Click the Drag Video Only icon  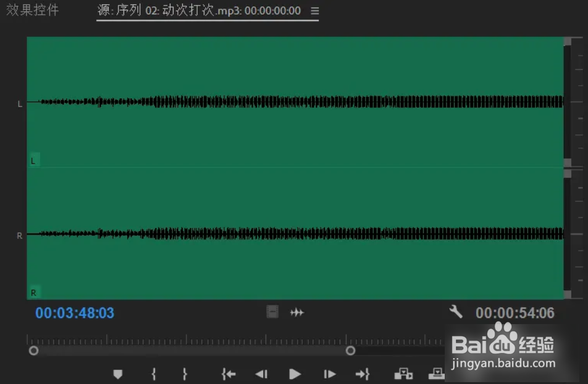point(272,312)
